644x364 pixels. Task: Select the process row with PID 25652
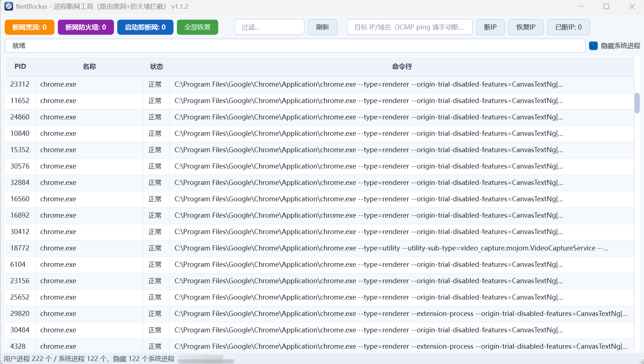click(x=320, y=297)
